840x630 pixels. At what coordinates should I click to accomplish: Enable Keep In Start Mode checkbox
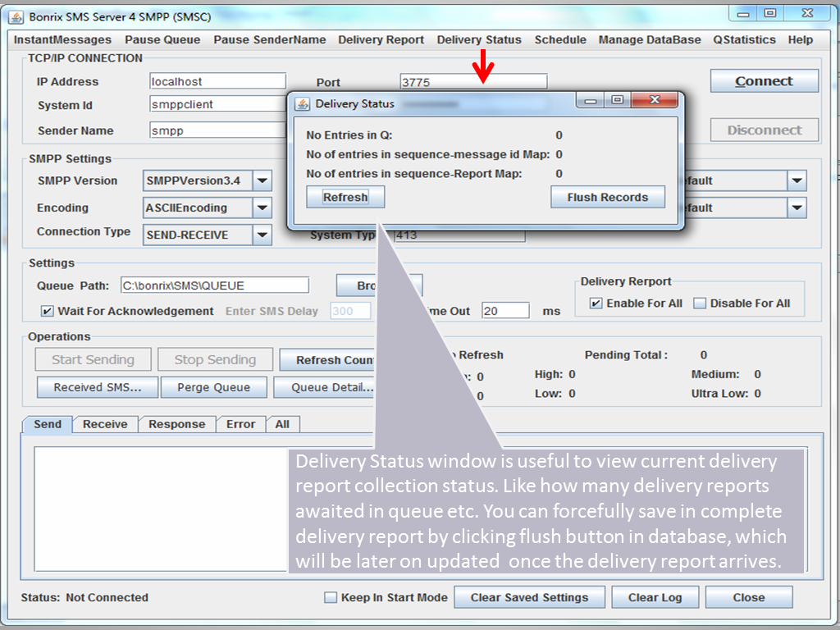(331, 597)
